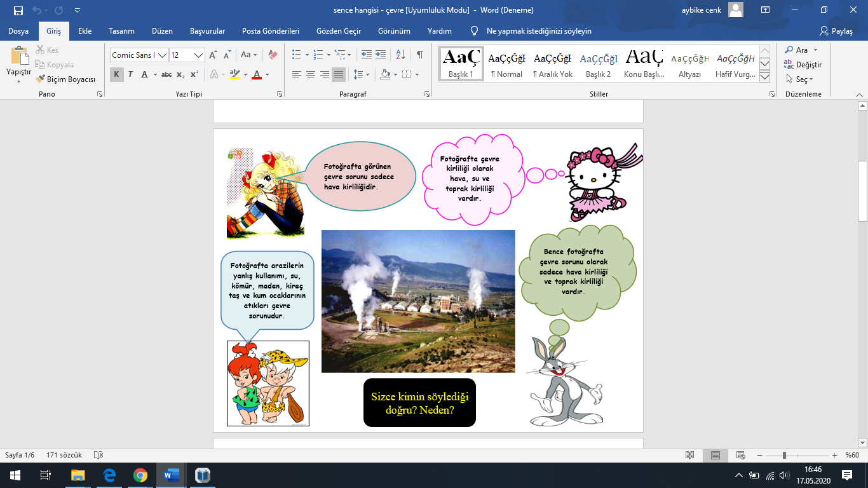Open the Başvurular ribbon tab
This screenshot has height=488, width=868.
[207, 30]
